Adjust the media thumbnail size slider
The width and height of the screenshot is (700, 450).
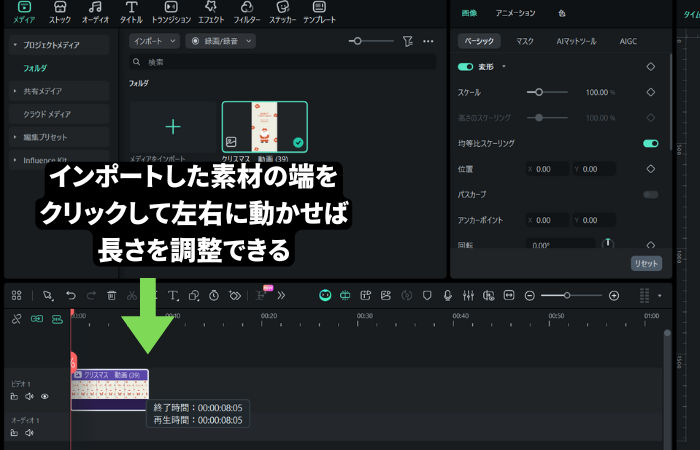click(x=371, y=41)
